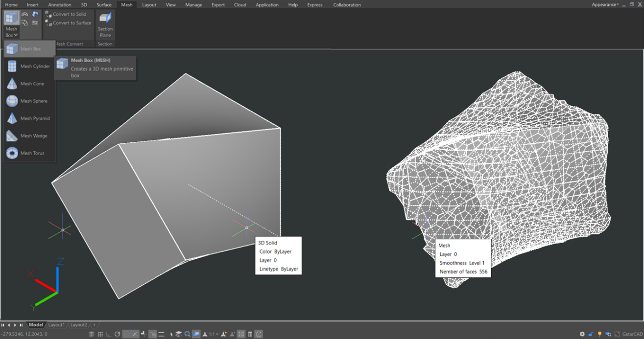Click the settings gear in the status bar

click(582, 334)
